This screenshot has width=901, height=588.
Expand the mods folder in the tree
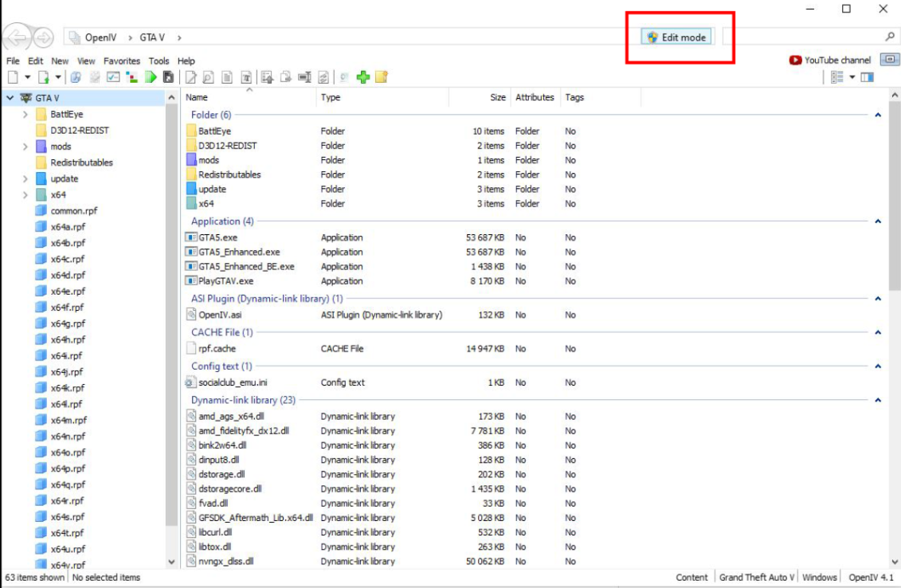25,147
